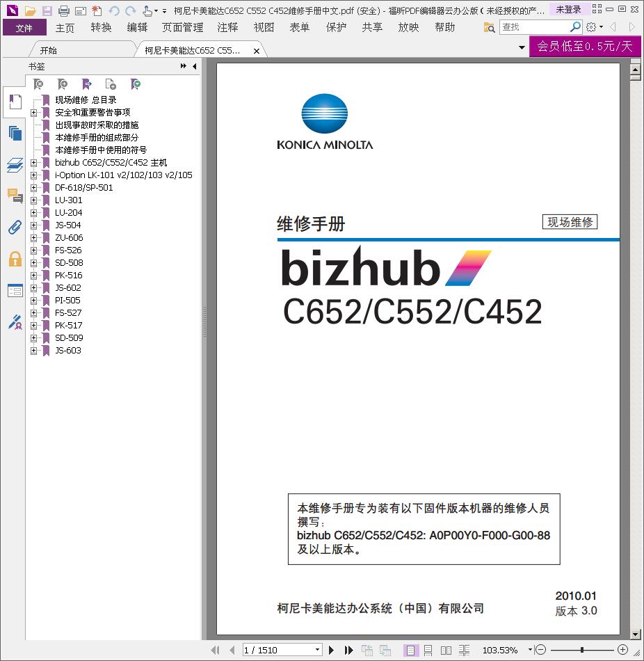Open the 本维修手册的组成部分 bookmark
Viewport: 644px width, 661px height.
coord(97,138)
